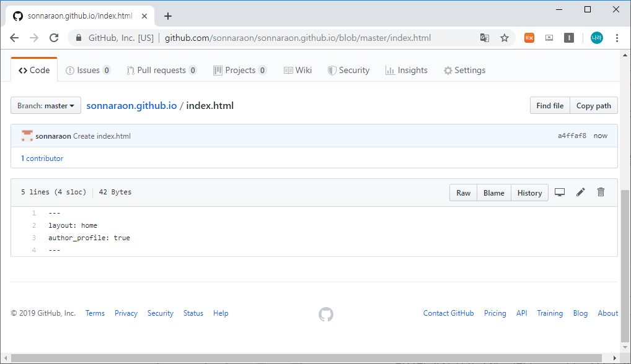Viewport: 631px width, 364px height.
Task: Expand the Branch: master dropdown
Action: pos(46,105)
